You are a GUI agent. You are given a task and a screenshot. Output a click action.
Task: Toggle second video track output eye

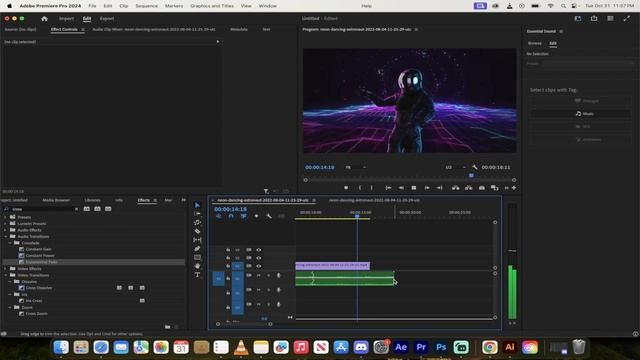tap(259, 258)
